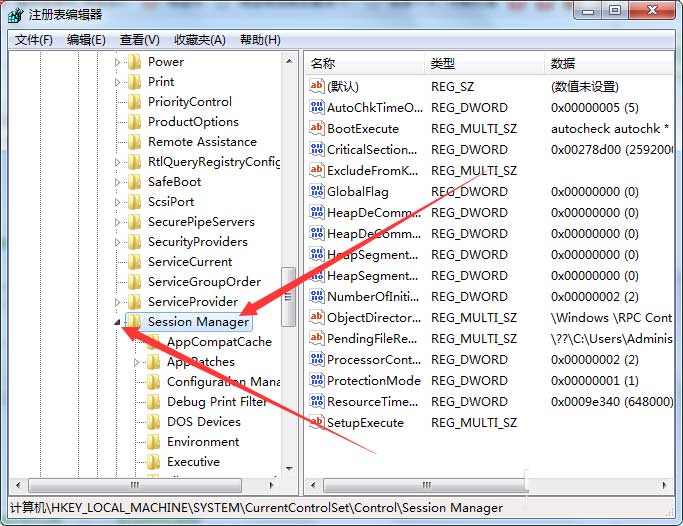Image resolution: width=683 pixels, height=526 pixels.
Task: Expand the SafeBoot key
Action: tap(117, 182)
